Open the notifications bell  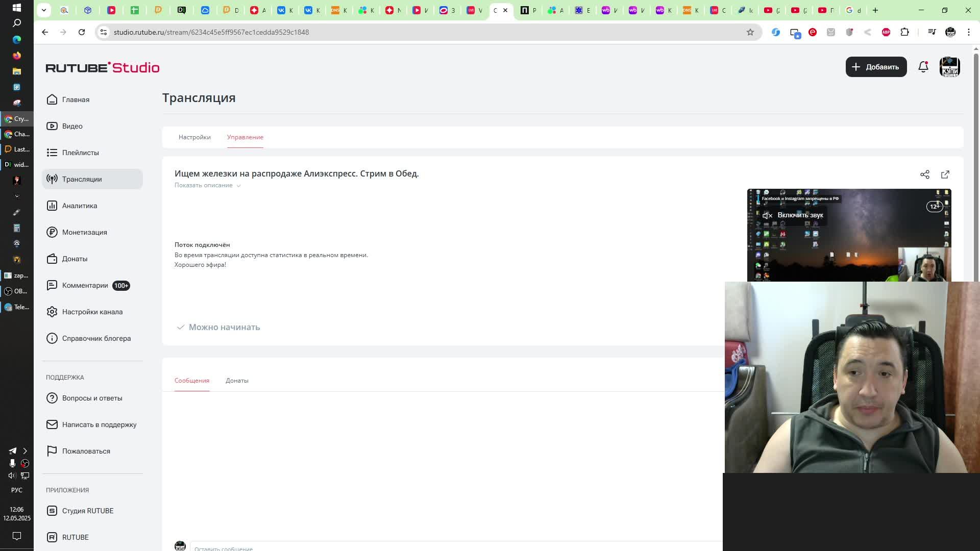(923, 67)
